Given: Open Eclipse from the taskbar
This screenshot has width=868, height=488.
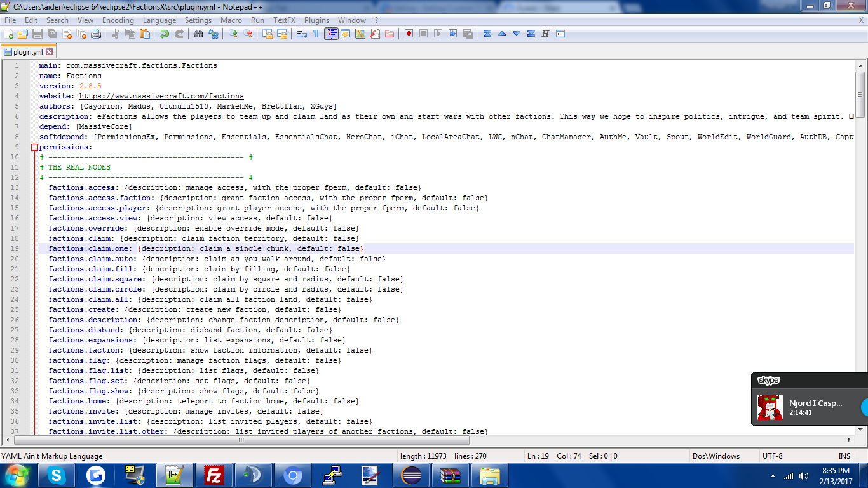Looking at the screenshot, I should coord(410,475).
